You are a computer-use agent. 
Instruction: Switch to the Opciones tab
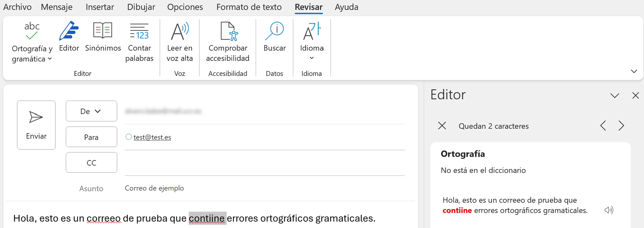[185, 7]
